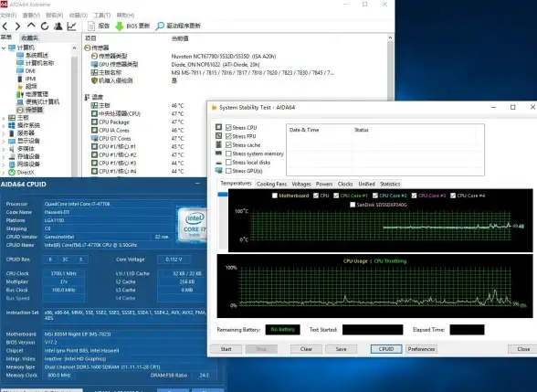The height and width of the screenshot is (392, 537).
Task: Select 计算机名称 in the tree
Action: tap(36, 63)
